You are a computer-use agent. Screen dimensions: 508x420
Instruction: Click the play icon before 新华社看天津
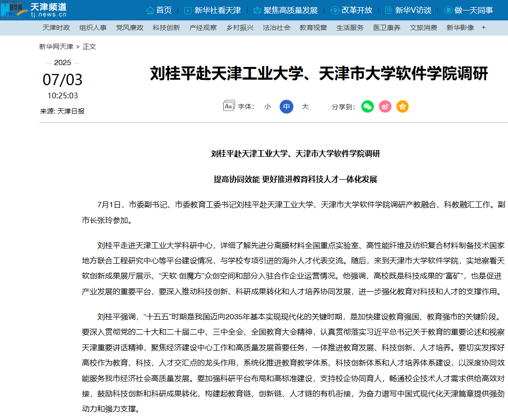pyautogui.click(x=188, y=11)
